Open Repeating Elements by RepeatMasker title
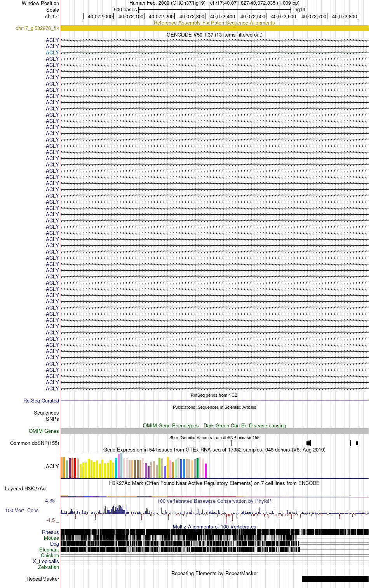 pos(214,573)
